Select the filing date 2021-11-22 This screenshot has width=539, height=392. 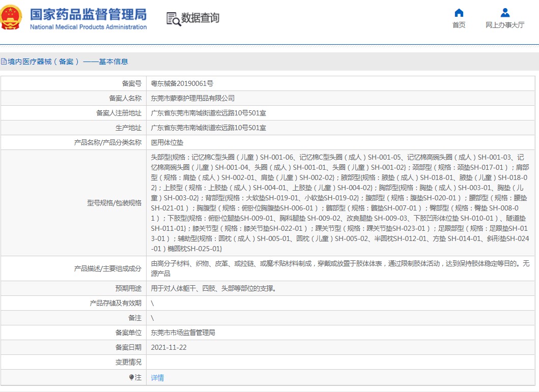[x=169, y=347]
